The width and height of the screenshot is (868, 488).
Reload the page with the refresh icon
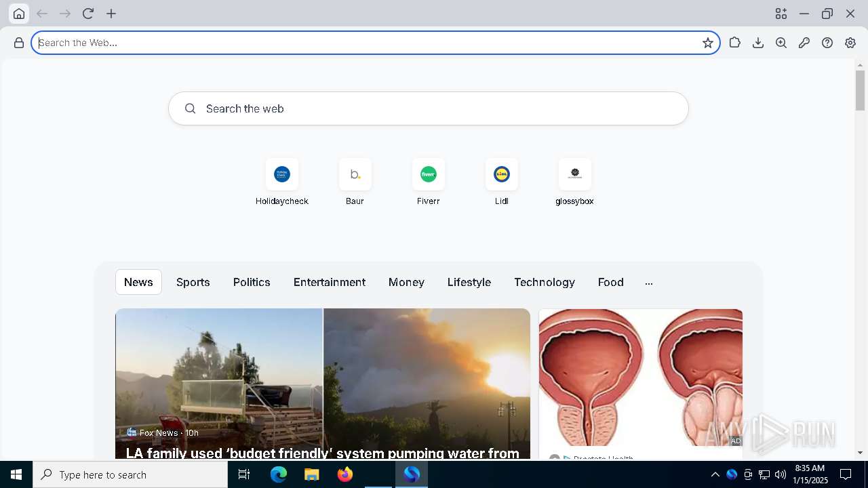(88, 14)
